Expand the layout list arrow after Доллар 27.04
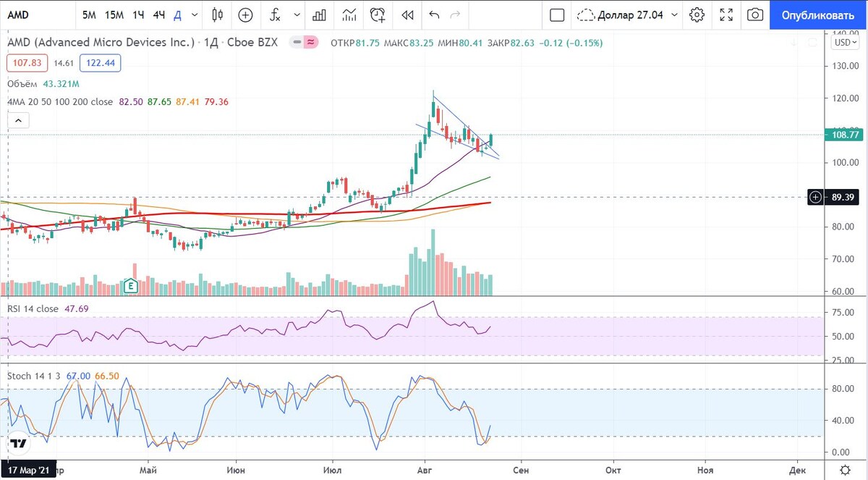The height and width of the screenshot is (480, 868). point(675,14)
